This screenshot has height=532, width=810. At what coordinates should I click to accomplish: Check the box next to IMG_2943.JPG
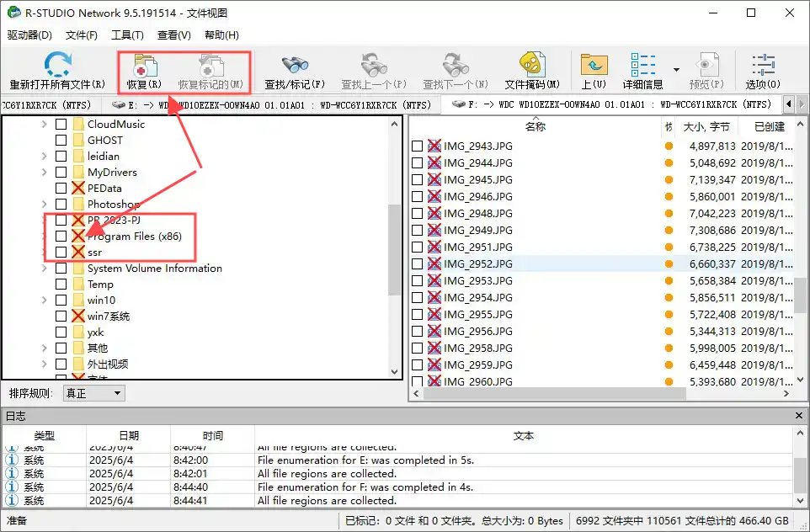(418, 146)
